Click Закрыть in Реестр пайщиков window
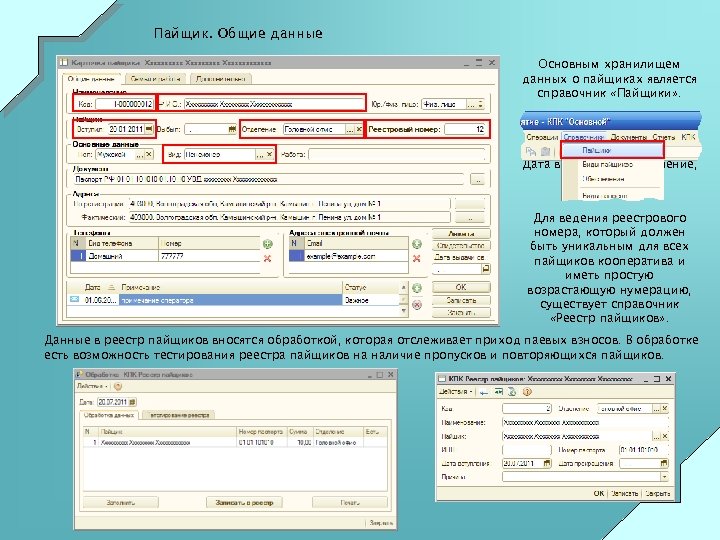 pos(658,494)
